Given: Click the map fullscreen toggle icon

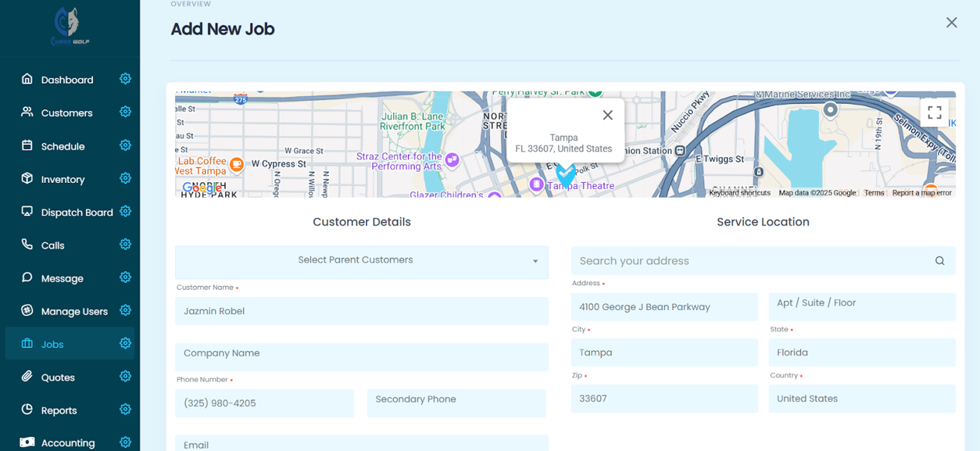Looking at the screenshot, I should [934, 112].
